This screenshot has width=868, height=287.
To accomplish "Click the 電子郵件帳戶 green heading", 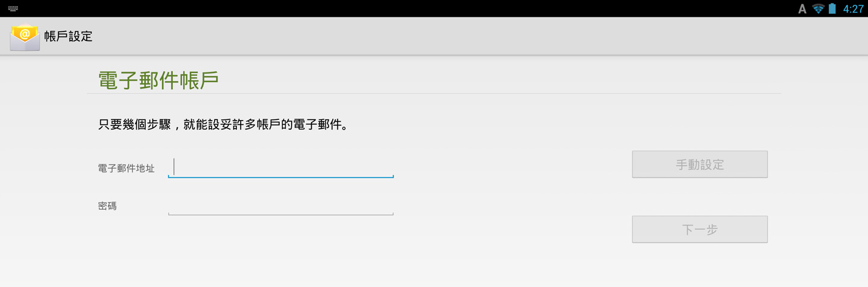I will 158,80.
